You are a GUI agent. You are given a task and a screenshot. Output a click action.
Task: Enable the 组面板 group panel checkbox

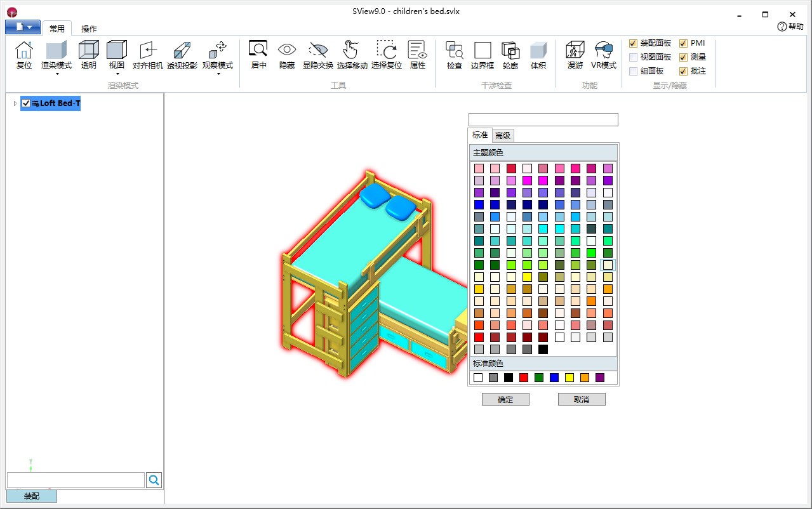(x=633, y=71)
